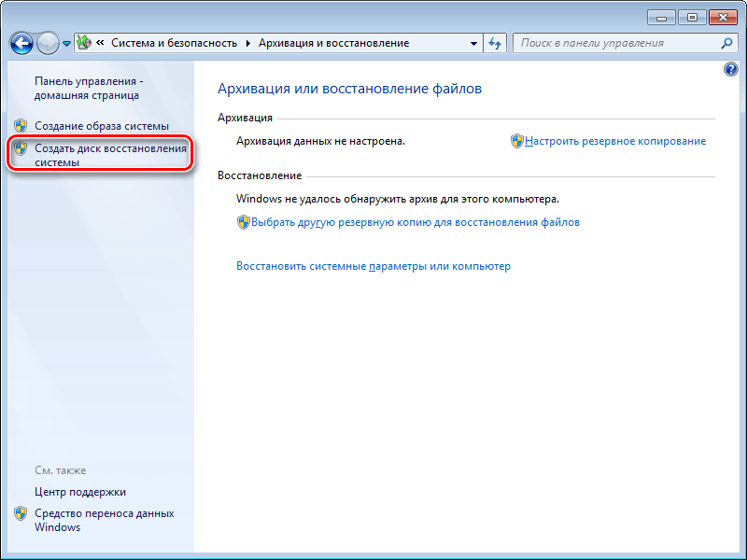Open 'Средство переноса данных Windows'
The image size is (747, 560).
(104, 520)
